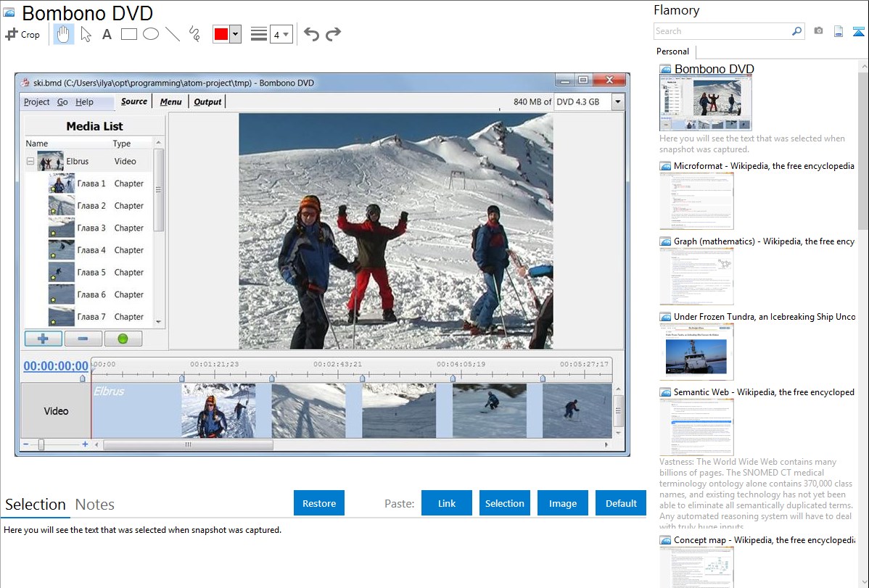Choose the text annotation tool

pyautogui.click(x=107, y=34)
